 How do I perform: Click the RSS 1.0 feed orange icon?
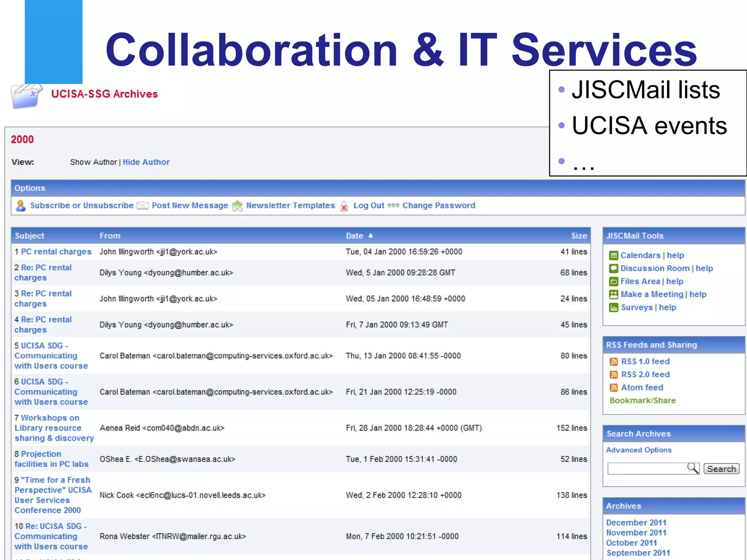[614, 362]
